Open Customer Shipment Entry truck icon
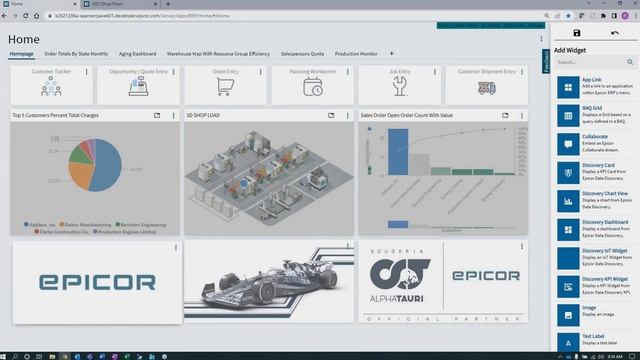Image resolution: width=640 pixels, height=360 pixels. pyautogui.click(x=487, y=88)
